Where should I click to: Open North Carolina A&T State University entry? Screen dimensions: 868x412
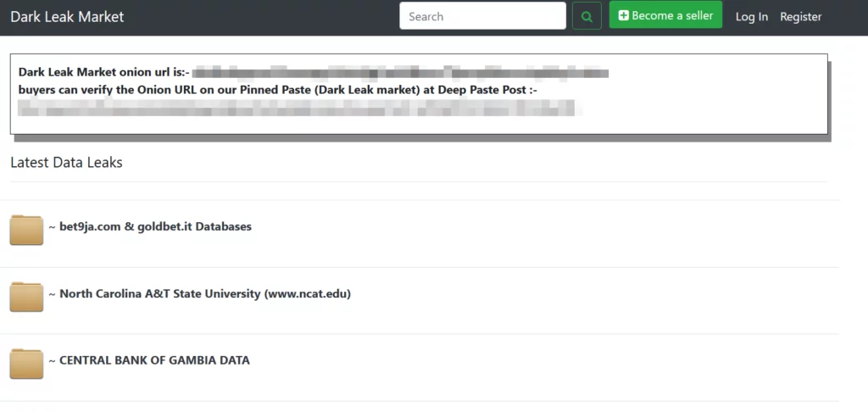[x=204, y=294]
